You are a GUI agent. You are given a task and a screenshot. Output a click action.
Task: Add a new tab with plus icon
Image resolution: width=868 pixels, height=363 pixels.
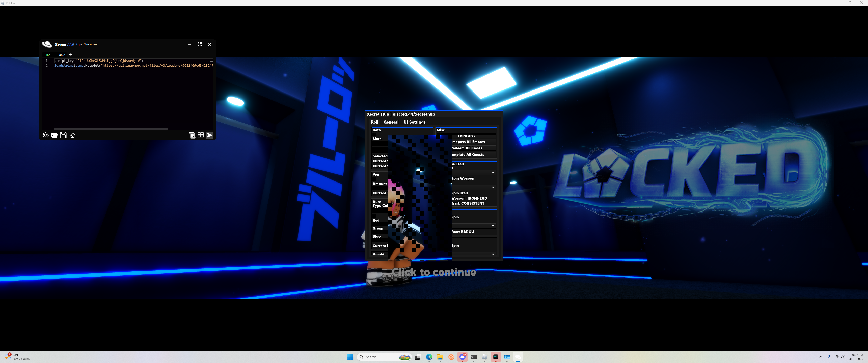70,54
